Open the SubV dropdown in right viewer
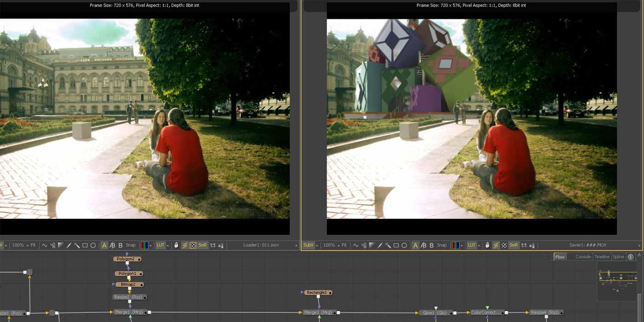 [x=317, y=246]
